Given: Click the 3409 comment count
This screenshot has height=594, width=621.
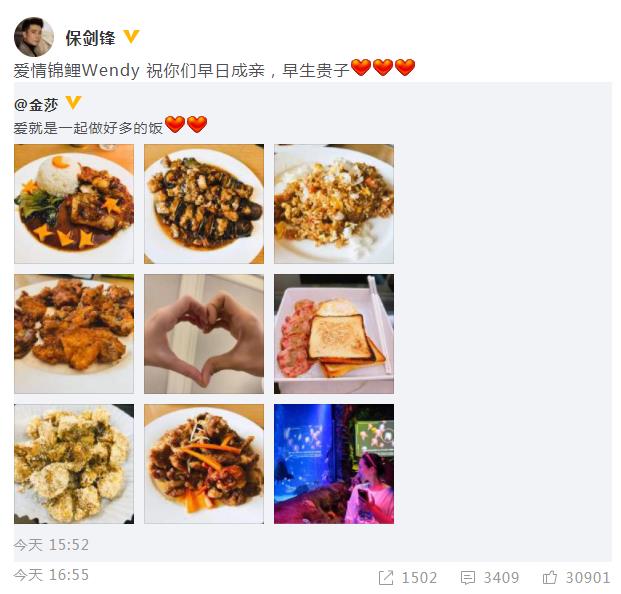Looking at the screenshot, I should point(501,578).
